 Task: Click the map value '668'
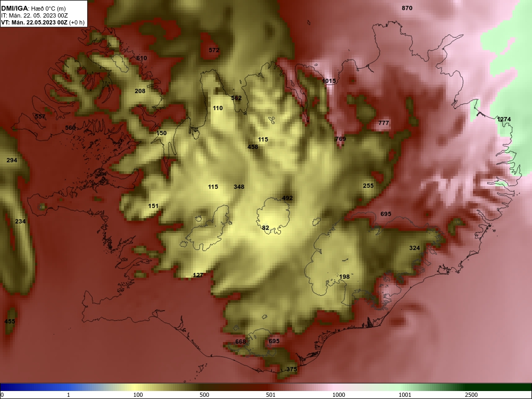click(x=240, y=342)
